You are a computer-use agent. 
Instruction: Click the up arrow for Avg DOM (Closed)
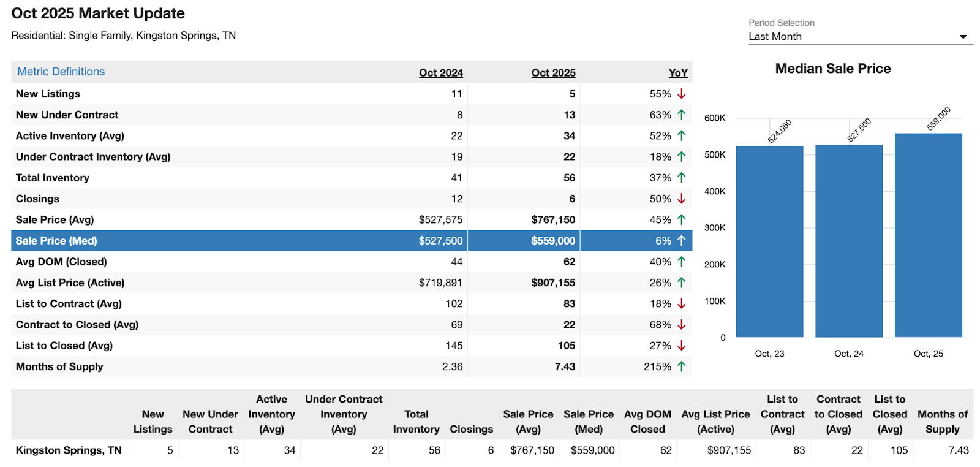pos(681,262)
